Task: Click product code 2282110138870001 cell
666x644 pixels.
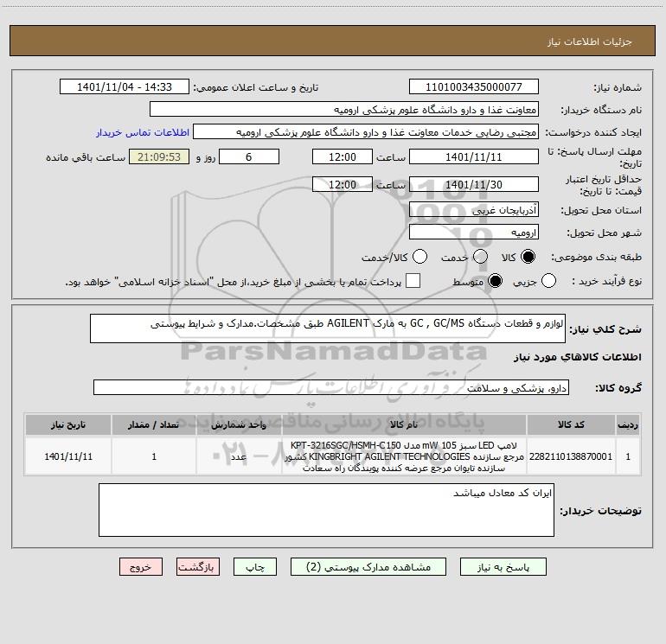Action: (571, 456)
